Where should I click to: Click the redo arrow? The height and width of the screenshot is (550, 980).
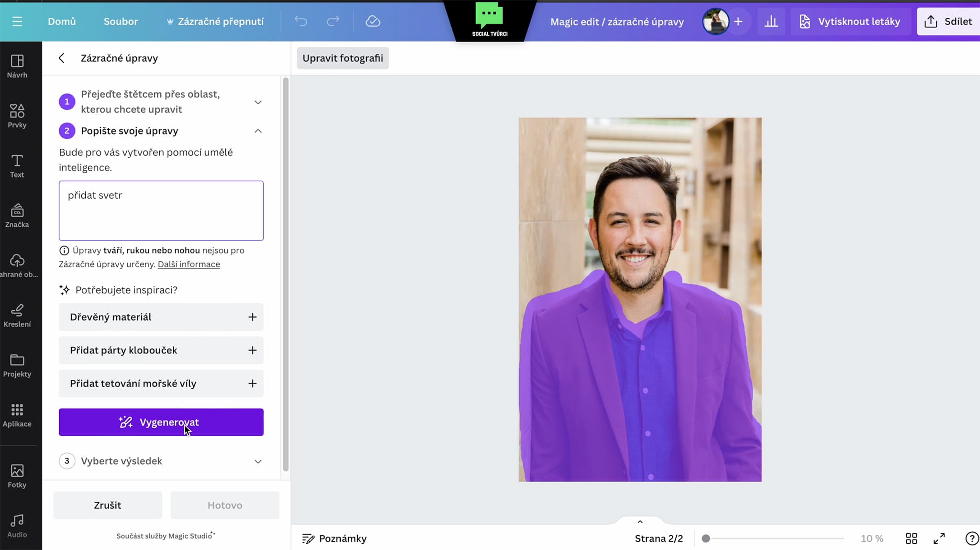coord(333,21)
